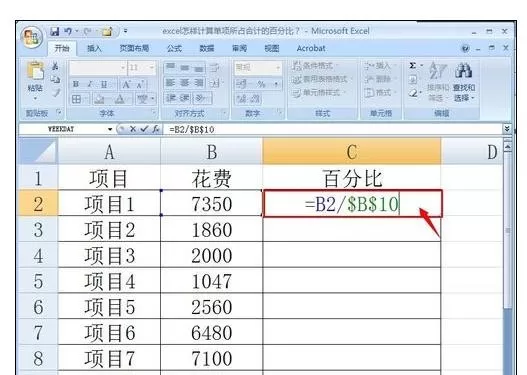Viewport: 527px width, 375px height.
Task: Click the vertical scrollbar up arrow
Action: [x=508, y=147]
